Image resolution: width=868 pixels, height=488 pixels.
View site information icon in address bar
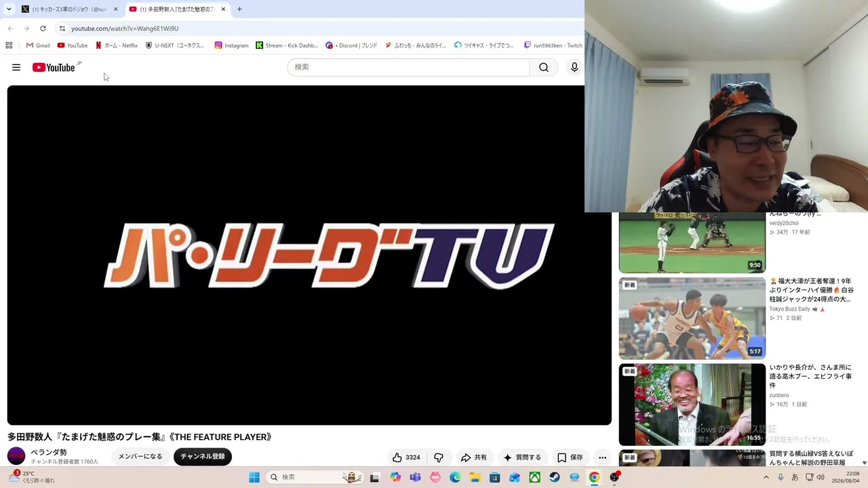(62, 28)
